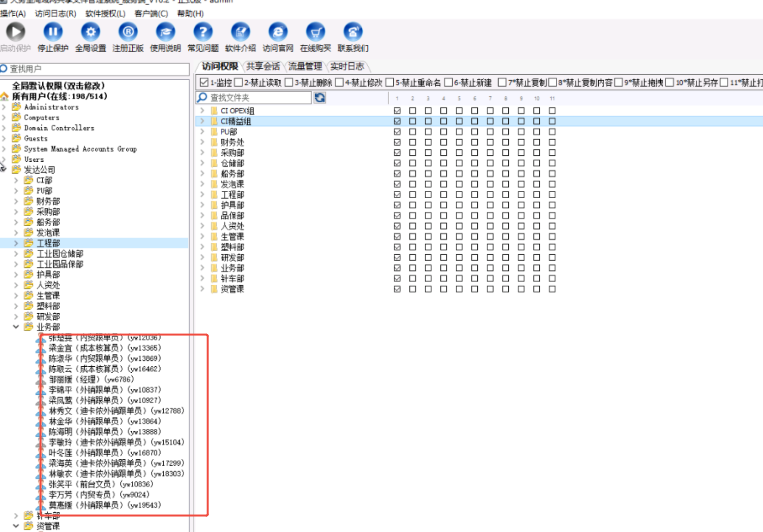The height and width of the screenshot is (532, 763).
Task: Expand the 财务部 group in user tree
Action: 16,201
